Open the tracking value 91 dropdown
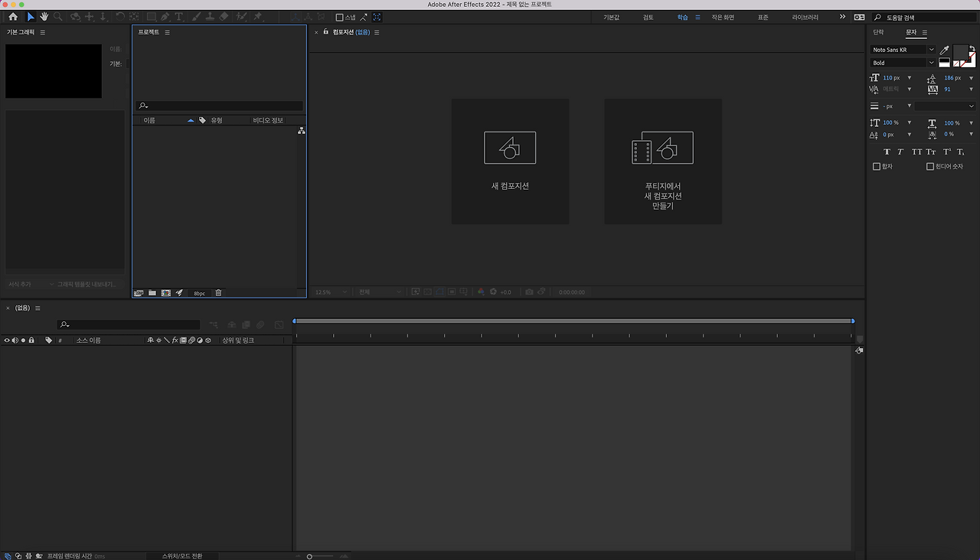The width and height of the screenshot is (980, 560). point(972,90)
